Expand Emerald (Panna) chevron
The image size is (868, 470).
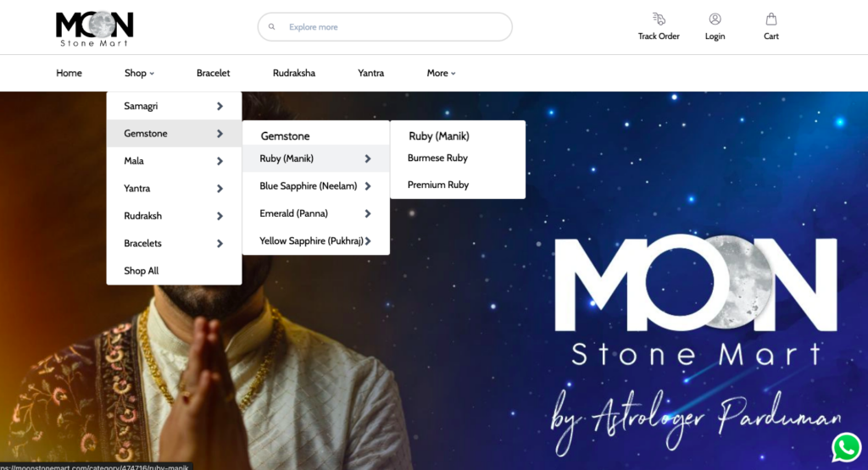click(368, 213)
